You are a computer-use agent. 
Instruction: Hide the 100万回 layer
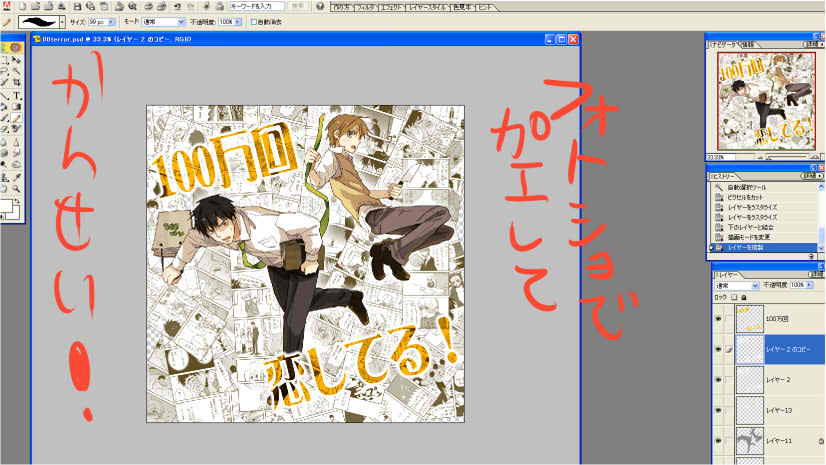click(x=718, y=319)
